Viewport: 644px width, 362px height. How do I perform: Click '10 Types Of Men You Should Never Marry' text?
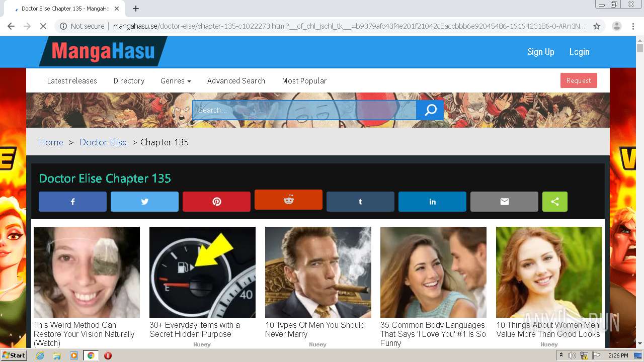(315, 329)
